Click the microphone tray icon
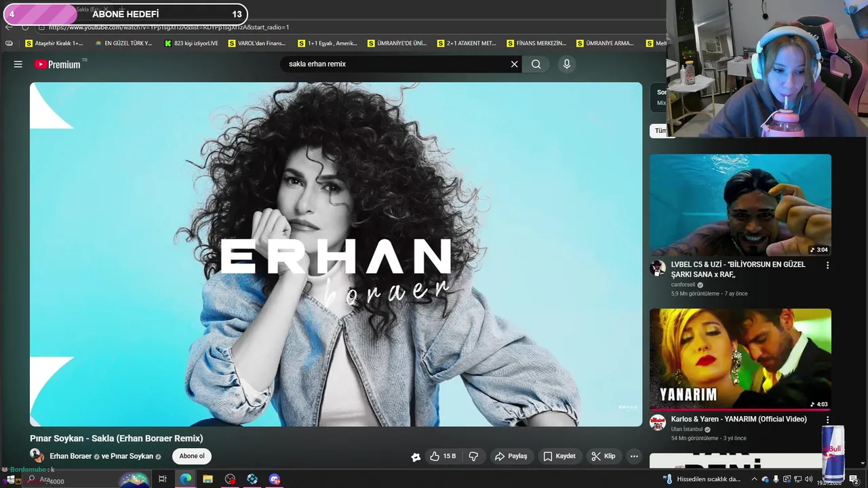Viewport: 868px width, 488px height. click(776, 479)
